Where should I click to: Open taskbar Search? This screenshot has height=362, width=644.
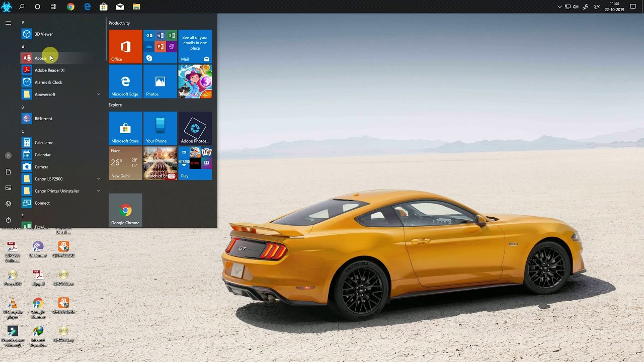pos(22,7)
